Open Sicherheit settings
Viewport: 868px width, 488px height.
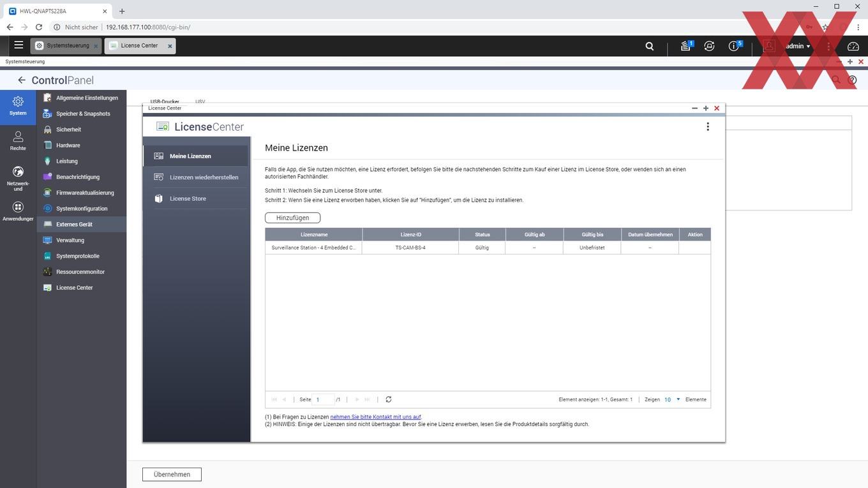pyautogui.click(x=81, y=129)
